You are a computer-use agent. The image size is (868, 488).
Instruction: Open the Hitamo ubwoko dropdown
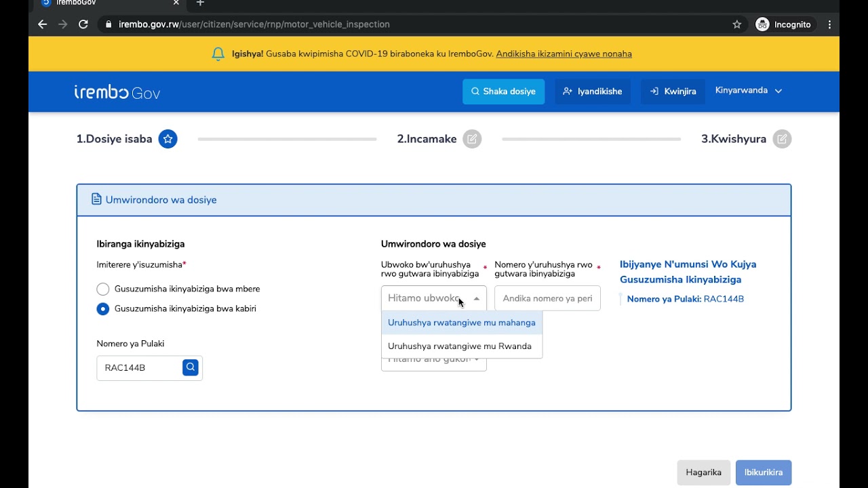434,298
